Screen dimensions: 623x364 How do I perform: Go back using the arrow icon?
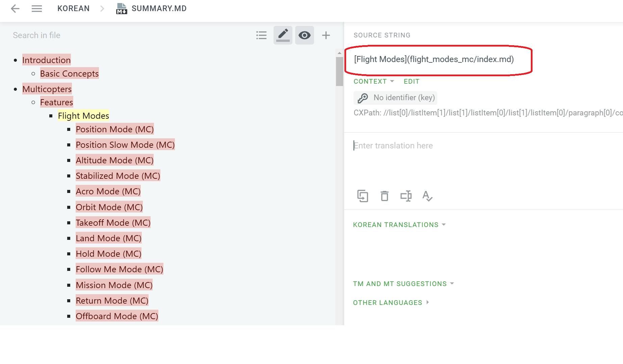[15, 8]
